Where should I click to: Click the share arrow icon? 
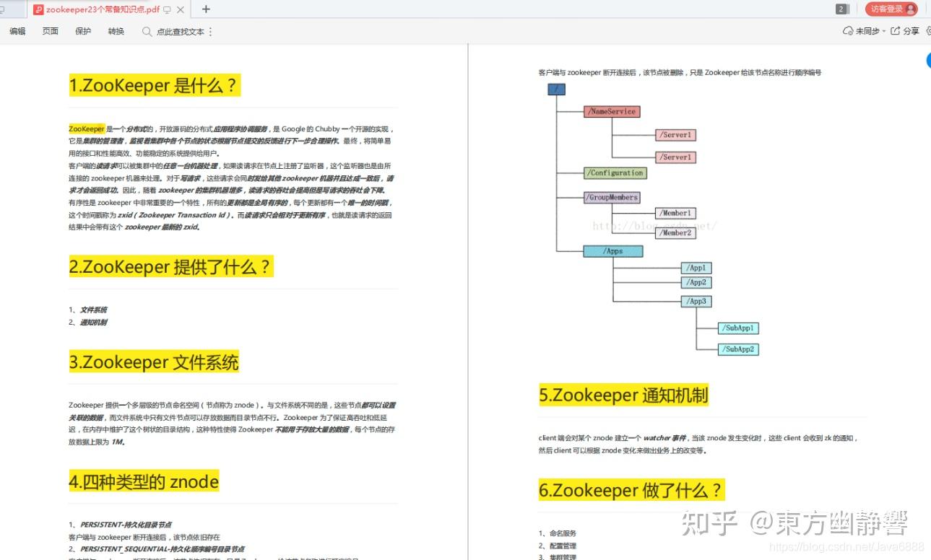[x=896, y=31]
